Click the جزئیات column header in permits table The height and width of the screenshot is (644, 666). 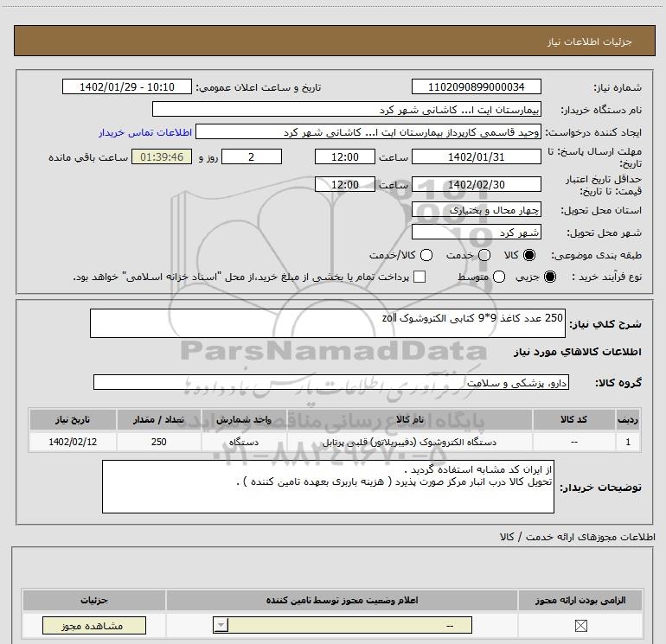pyautogui.click(x=94, y=600)
